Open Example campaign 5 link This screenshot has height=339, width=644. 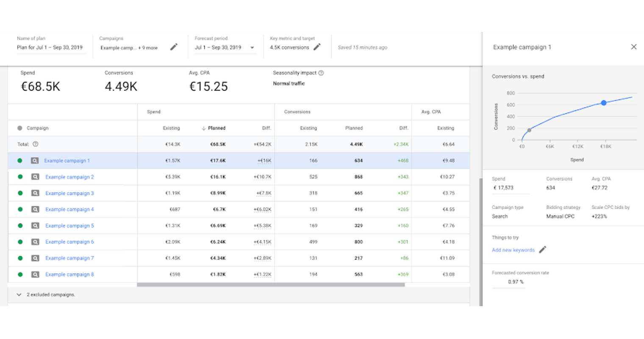tap(69, 225)
